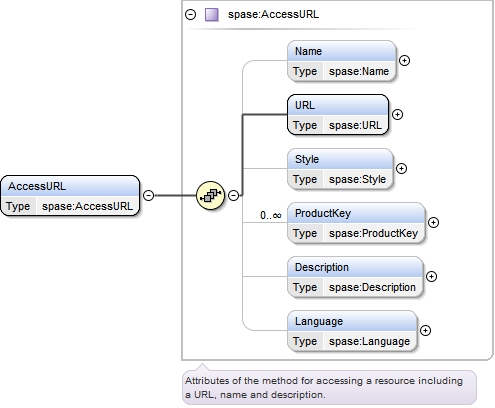This screenshot has height=408, width=495.
Task: Select the highlighted URL element node
Action: [x=338, y=115]
